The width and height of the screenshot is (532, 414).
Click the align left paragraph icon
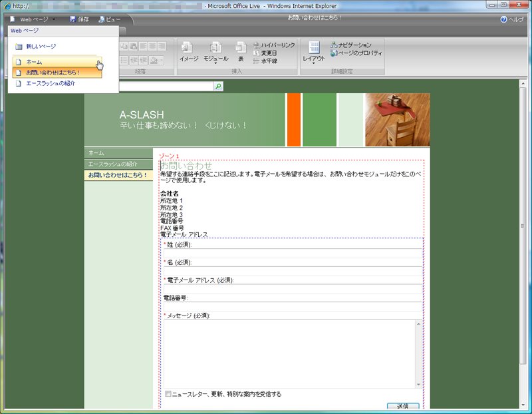[x=143, y=46]
